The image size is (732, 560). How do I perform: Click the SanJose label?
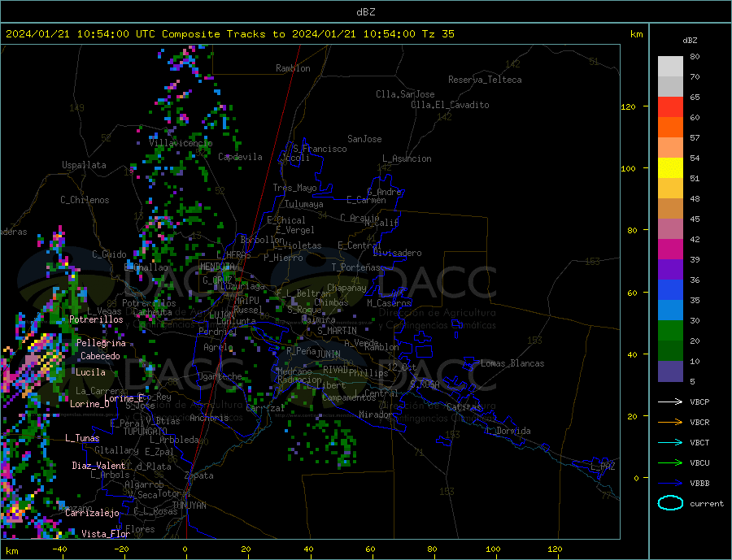(364, 139)
